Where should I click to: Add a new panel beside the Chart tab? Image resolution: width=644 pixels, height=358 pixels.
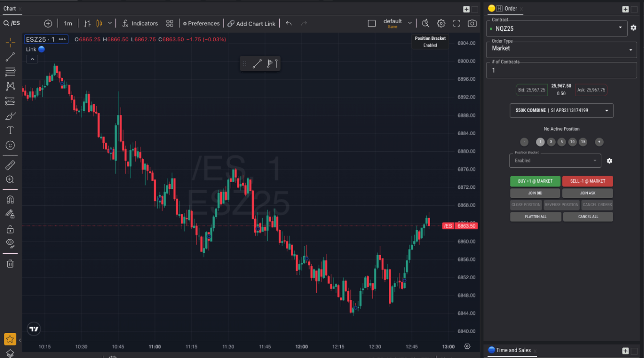pos(466,9)
